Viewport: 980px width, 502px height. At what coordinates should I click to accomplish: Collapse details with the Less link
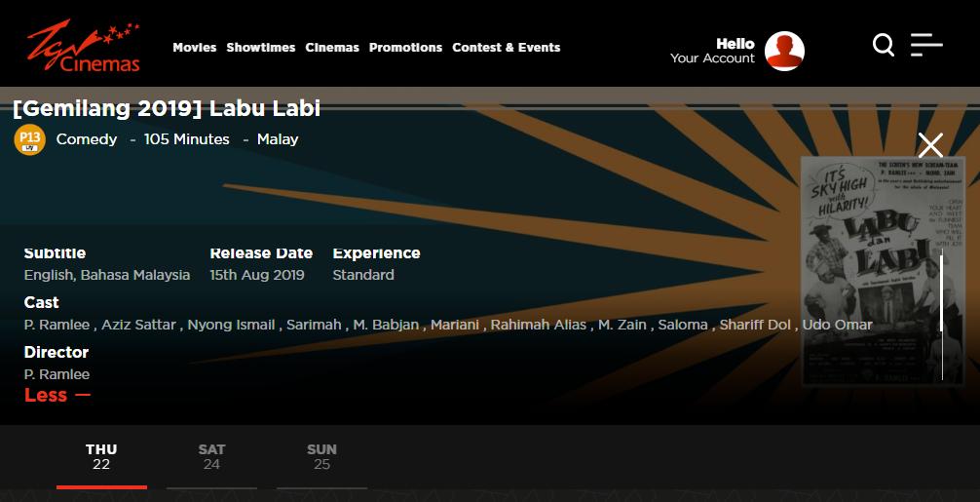[x=57, y=395]
